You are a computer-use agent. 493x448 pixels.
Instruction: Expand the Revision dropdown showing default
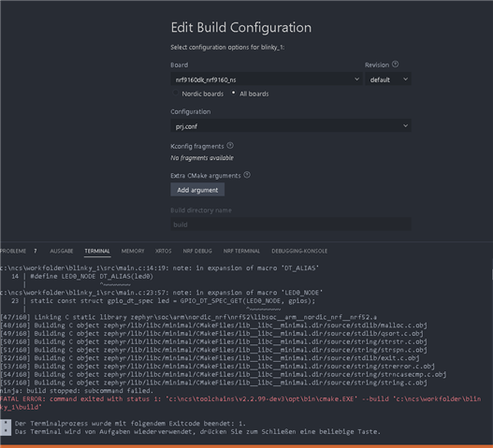[388, 79]
